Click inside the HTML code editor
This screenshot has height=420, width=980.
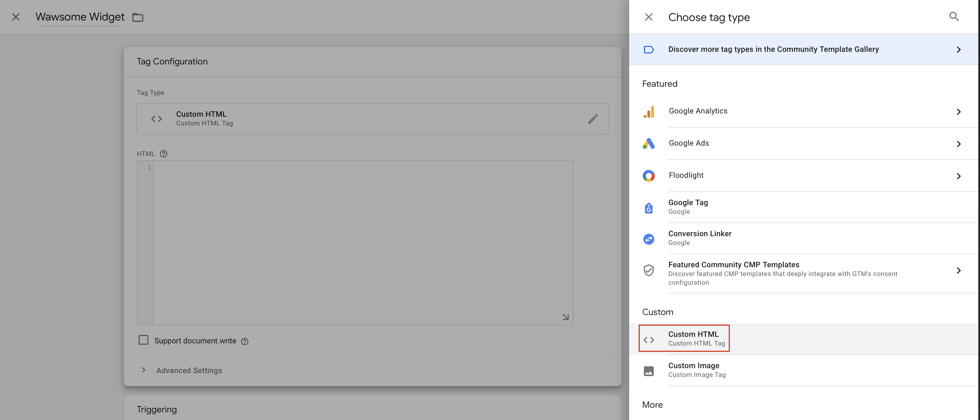(x=363, y=242)
